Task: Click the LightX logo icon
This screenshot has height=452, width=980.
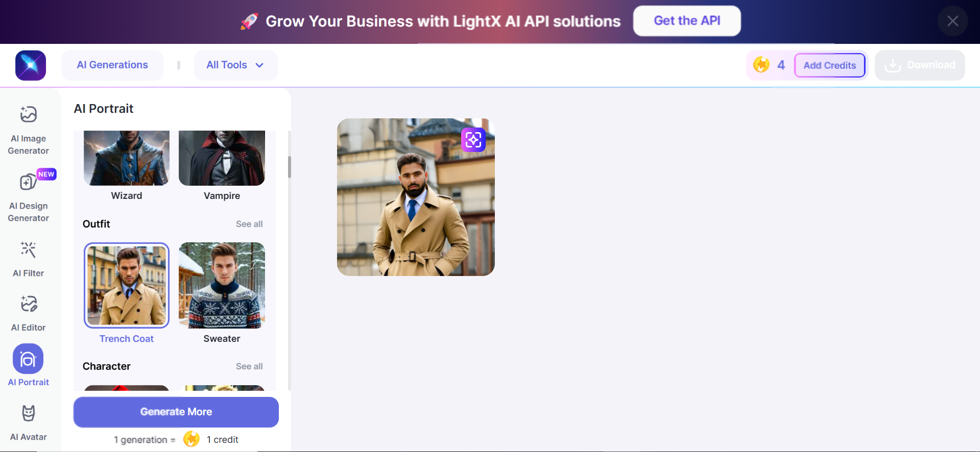Action: 31,65
